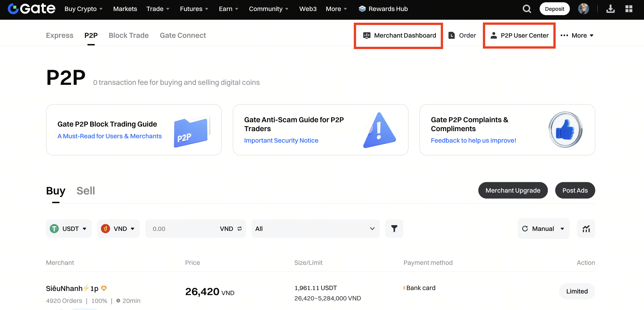Open the VND currency dropdown
The width and height of the screenshot is (644, 310).
[118, 229]
